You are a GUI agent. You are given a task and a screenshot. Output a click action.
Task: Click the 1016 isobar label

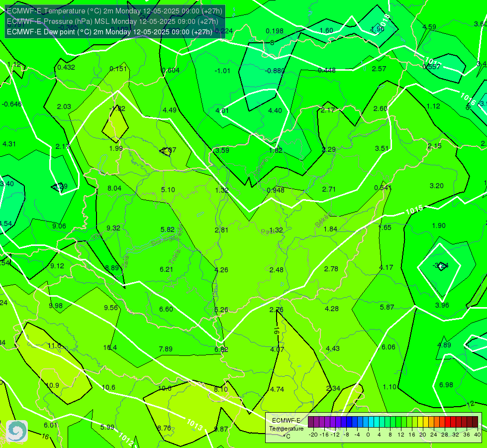coord(468,99)
